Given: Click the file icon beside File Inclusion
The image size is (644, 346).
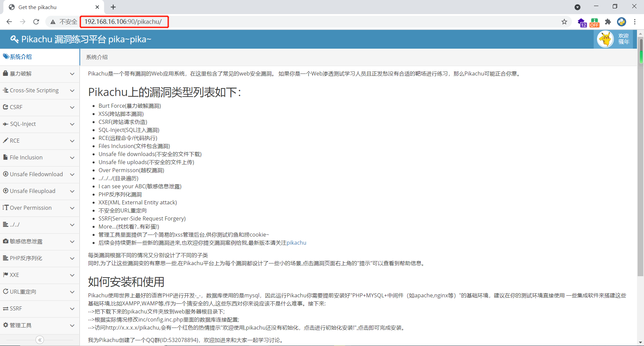Looking at the screenshot, I should [x=5, y=157].
